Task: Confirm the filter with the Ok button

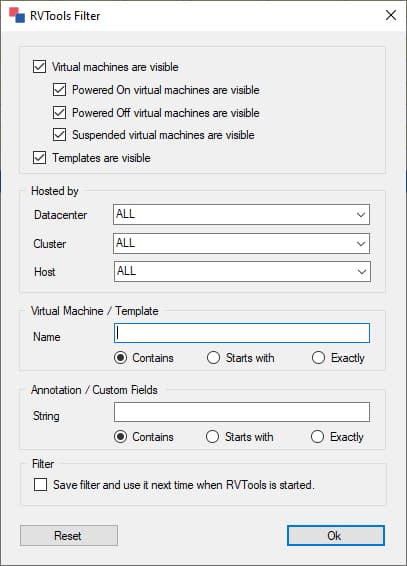Action: [336, 535]
